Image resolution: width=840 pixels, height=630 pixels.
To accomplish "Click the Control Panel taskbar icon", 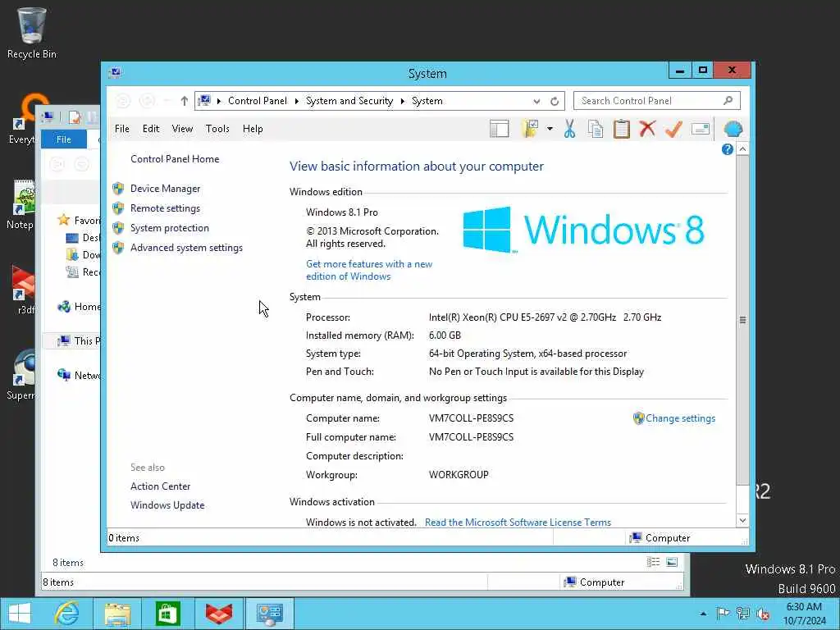I will click(x=269, y=614).
